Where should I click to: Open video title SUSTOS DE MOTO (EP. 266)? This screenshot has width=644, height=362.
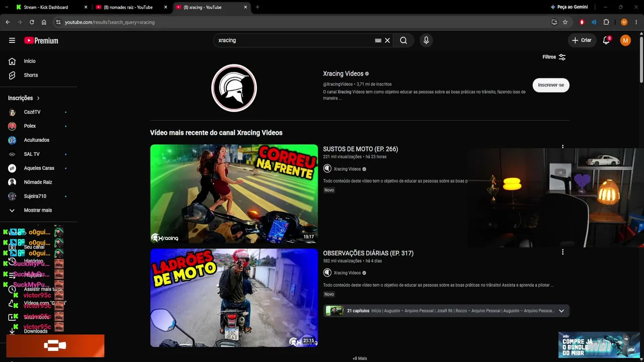(x=360, y=149)
